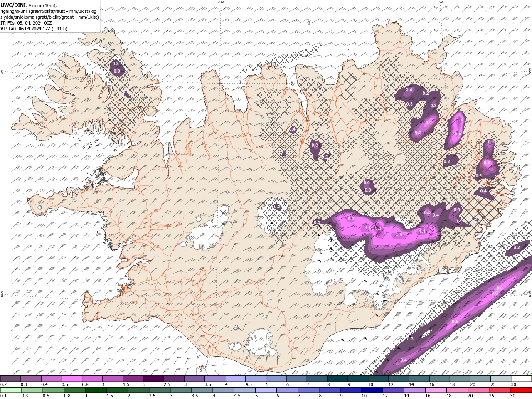
Task: Select the lavender rain swatch at 14
Action: pyautogui.click(x=414, y=390)
